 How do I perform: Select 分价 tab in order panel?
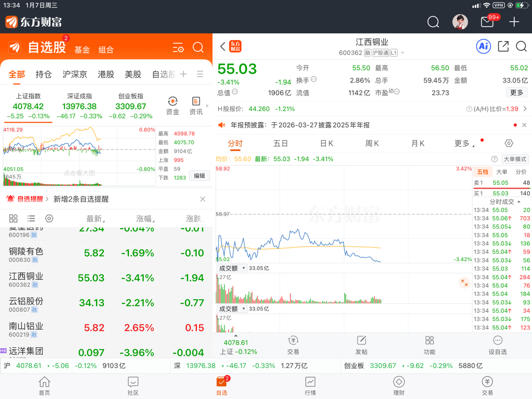pos(521,172)
